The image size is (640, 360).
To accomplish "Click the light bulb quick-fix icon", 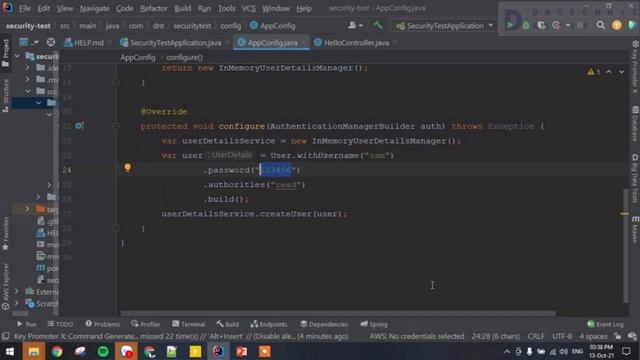I will pos(127,167).
